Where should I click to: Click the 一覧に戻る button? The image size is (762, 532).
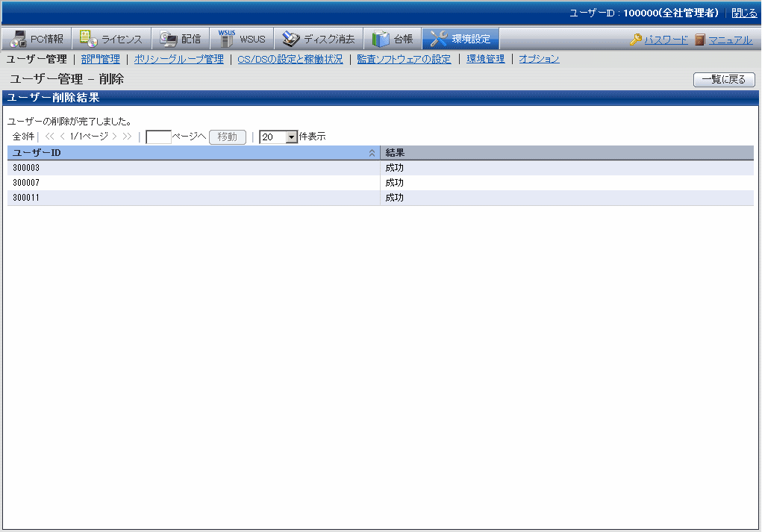point(724,79)
